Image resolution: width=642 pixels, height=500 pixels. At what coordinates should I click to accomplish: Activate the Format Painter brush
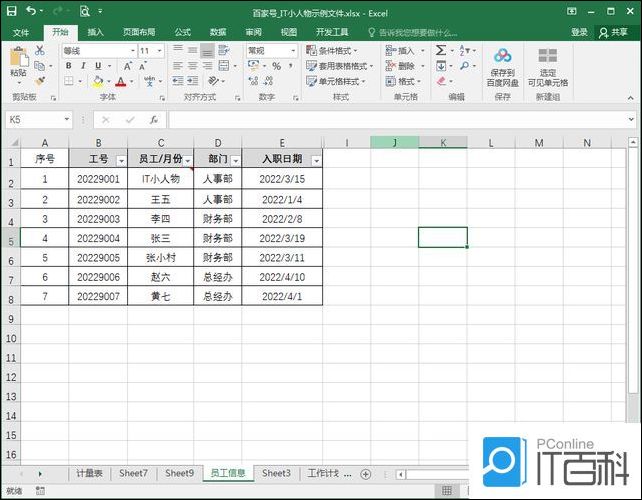40,81
